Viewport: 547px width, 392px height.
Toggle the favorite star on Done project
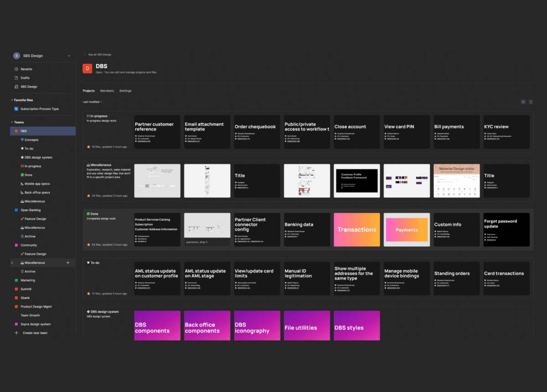click(x=88, y=245)
